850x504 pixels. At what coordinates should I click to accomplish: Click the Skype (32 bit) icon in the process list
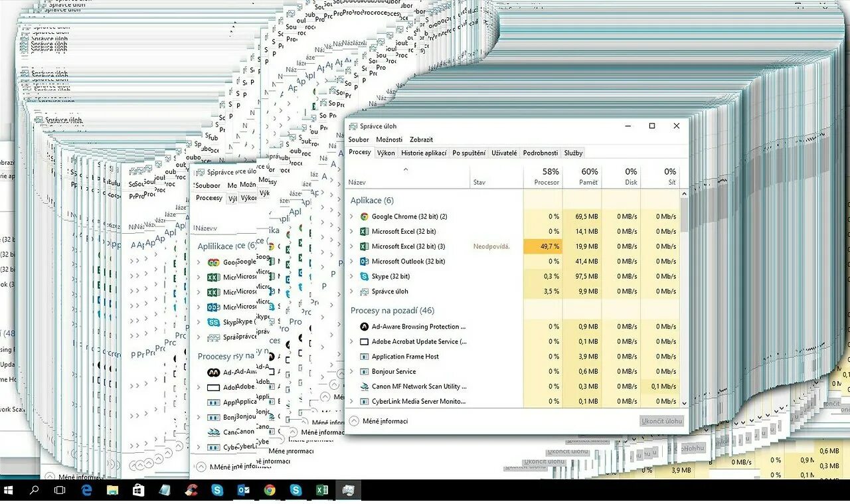pyautogui.click(x=364, y=276)
